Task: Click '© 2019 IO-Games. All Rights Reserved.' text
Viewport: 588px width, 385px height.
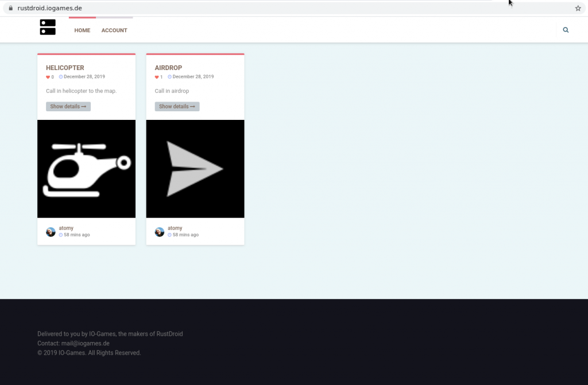Action: (x=89, y=353)
